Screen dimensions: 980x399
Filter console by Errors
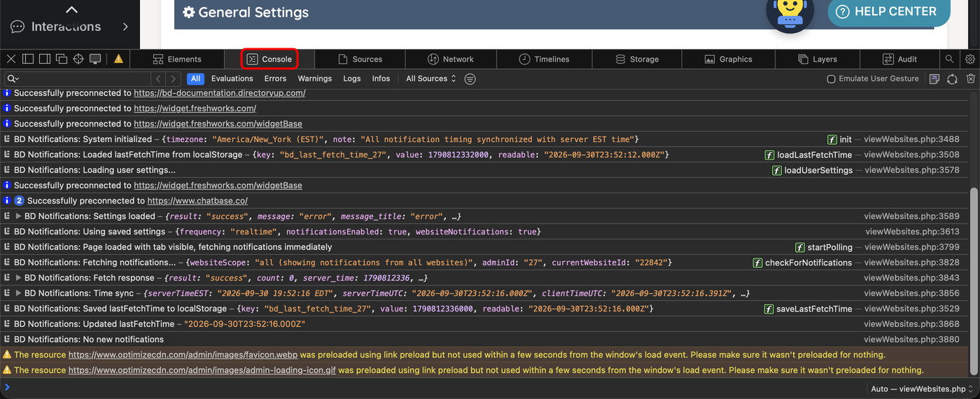click(x=275, y=79)
